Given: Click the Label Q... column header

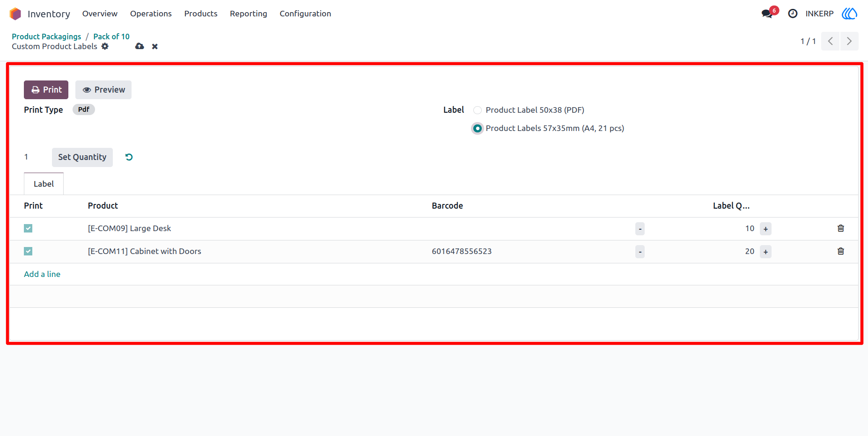Looking at the screenshot, I should coord(731,206).
